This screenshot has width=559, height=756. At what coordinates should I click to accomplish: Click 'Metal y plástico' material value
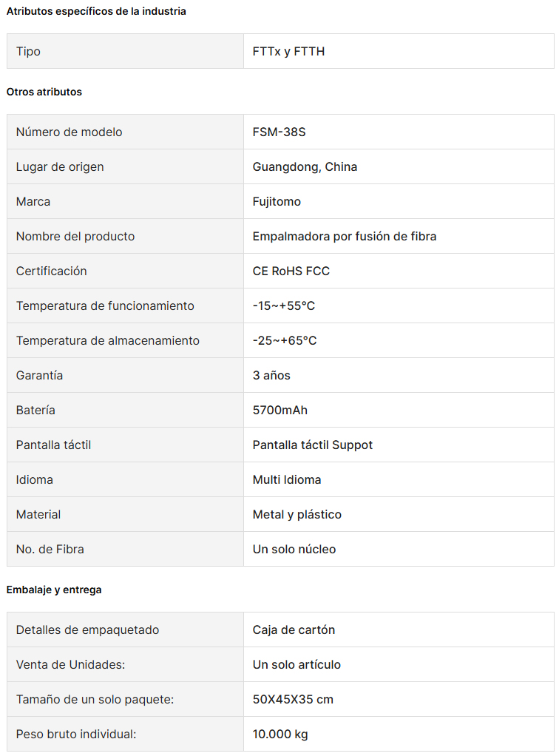coord(297,514)
